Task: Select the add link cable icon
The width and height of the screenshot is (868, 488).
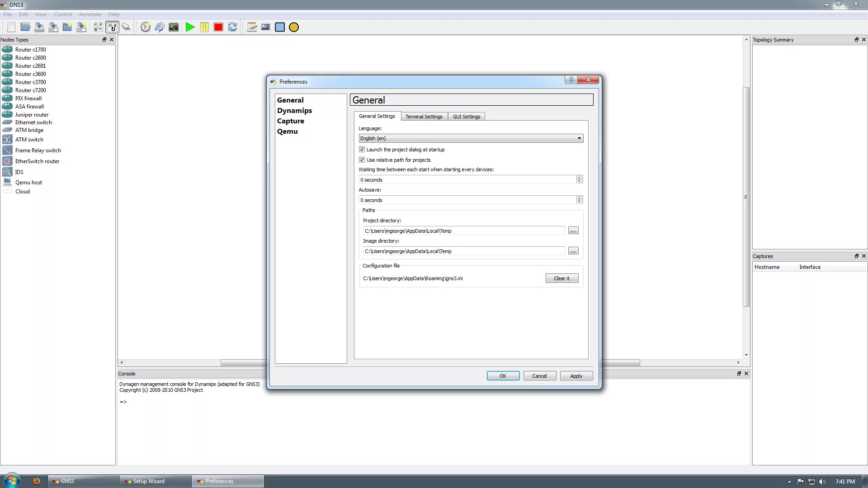Action: 126,27
